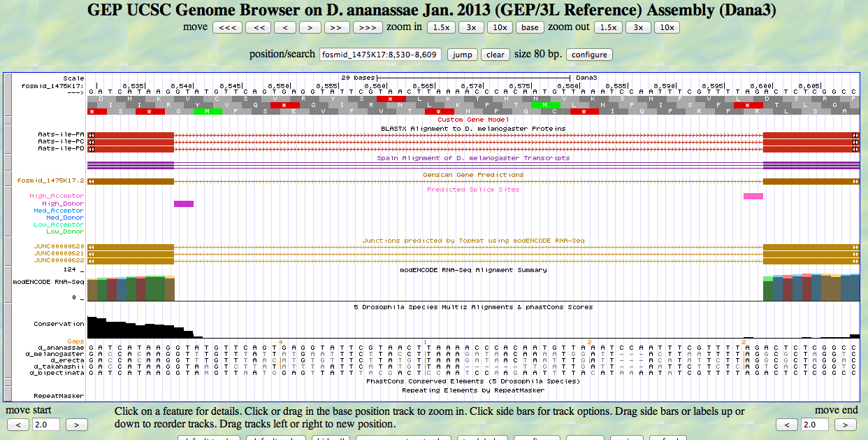Zoom in 10x
This screenshot has width=868, height=440.
[499, 27]
